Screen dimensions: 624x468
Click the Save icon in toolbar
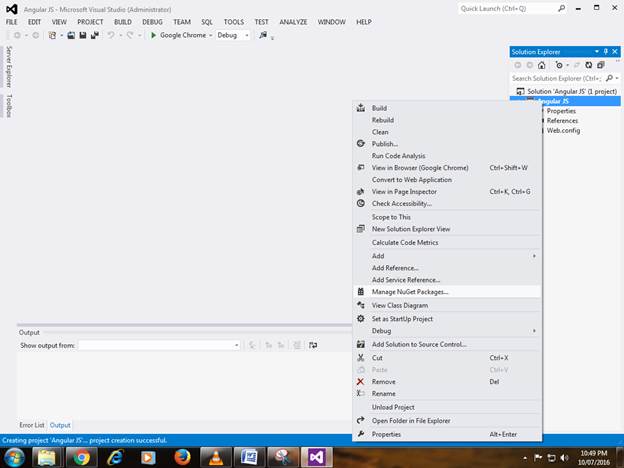83,35
